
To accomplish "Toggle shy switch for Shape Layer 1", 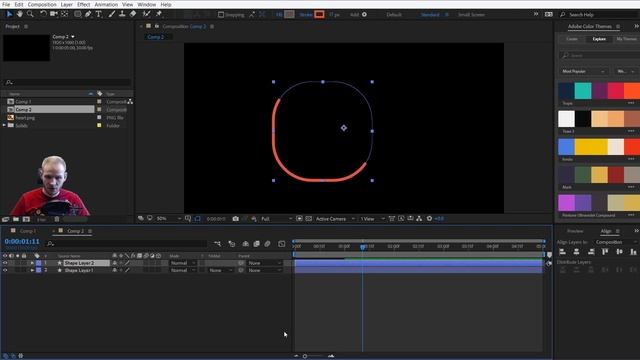I will pos(115,270).
